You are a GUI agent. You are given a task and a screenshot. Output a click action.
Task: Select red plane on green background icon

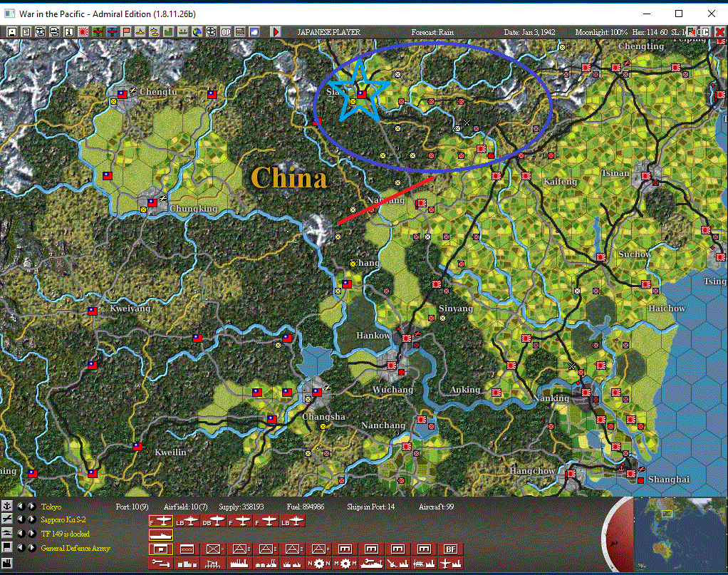pyautogui.click(x=98, y=32)
